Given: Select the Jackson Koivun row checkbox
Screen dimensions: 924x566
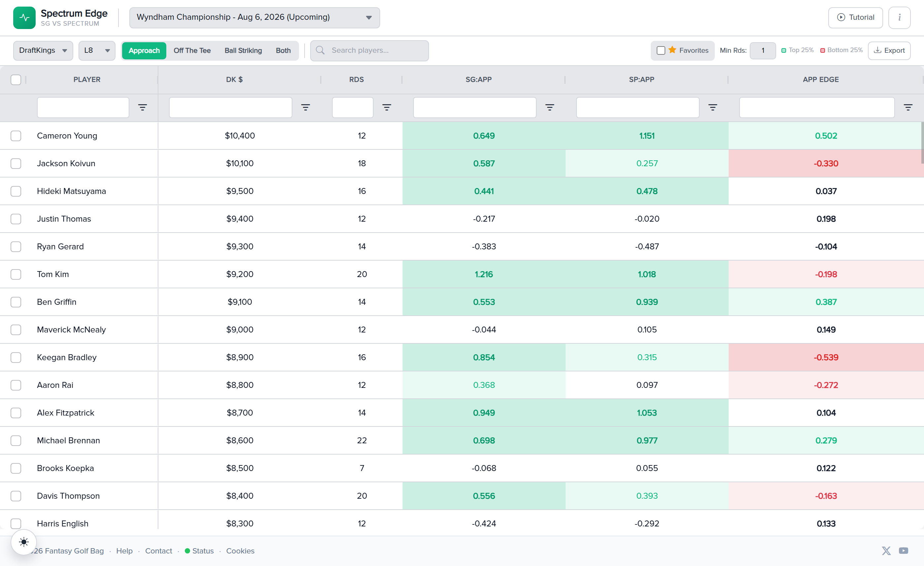Looking at the screenshot, I should pos(16,163).
